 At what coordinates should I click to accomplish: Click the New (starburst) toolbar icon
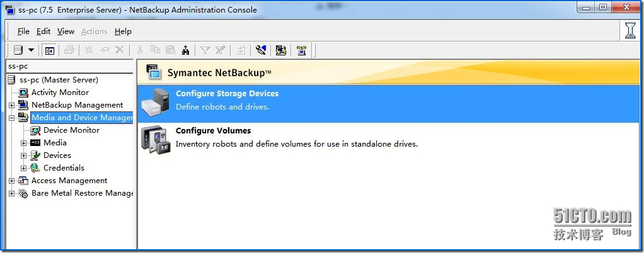point(89,50)
